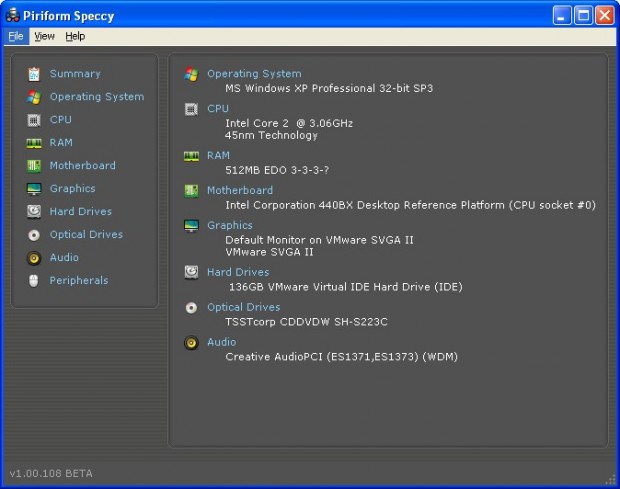
Task: Open Hard Drives from sidebar
Action: click(81, 211)
